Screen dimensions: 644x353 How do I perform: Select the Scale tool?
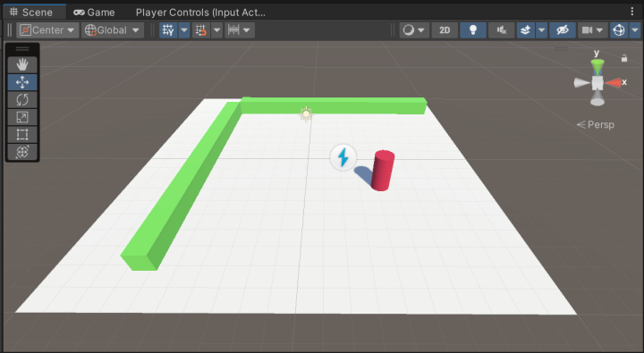(x=22, y=117)
